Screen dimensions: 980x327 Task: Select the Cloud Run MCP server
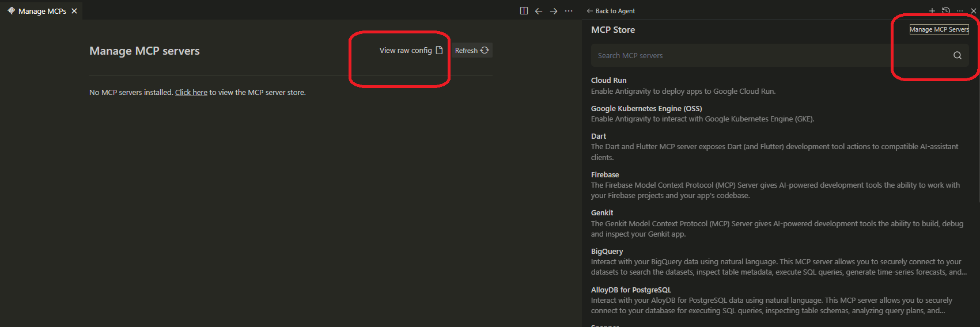pyautogui.click(x=608, y=81)
